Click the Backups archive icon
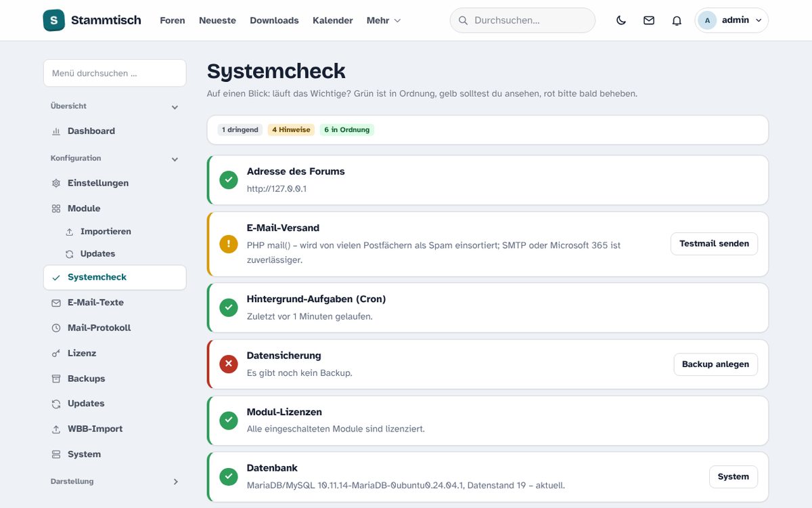Screen dimensions: 812x508 [x=56, y=379]
